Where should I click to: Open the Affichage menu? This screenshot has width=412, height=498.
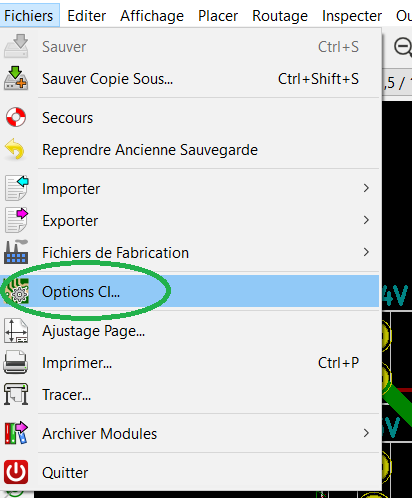(x=152, y=16)
